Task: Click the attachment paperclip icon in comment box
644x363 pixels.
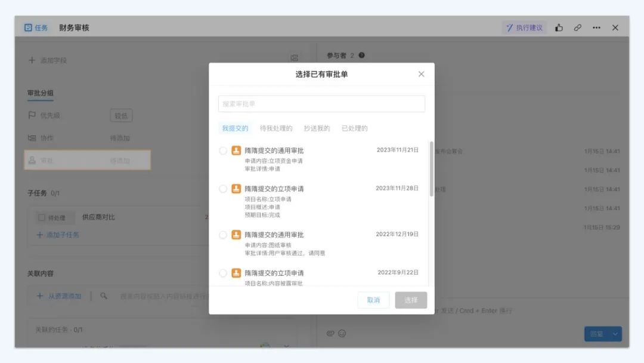Action: (330, 333)
